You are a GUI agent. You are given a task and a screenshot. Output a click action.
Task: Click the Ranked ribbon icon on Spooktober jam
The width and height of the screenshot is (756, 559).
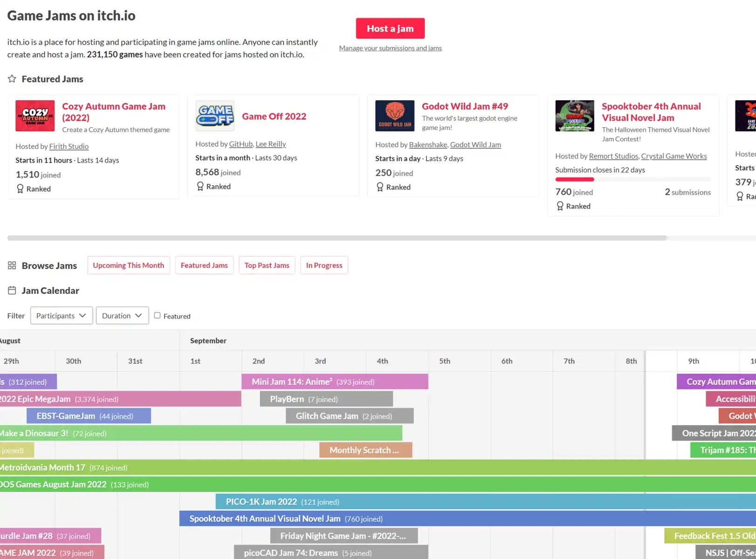point(560,206)
